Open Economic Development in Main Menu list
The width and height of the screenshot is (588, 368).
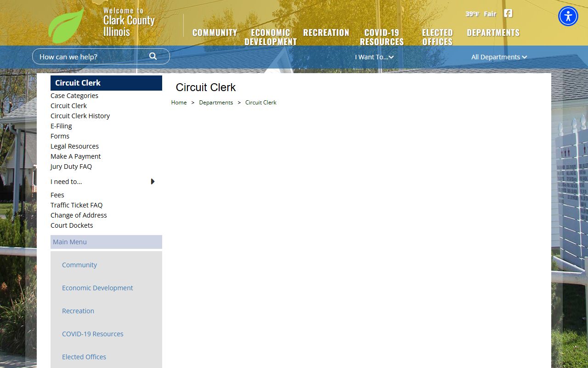[x=97, y=288]
